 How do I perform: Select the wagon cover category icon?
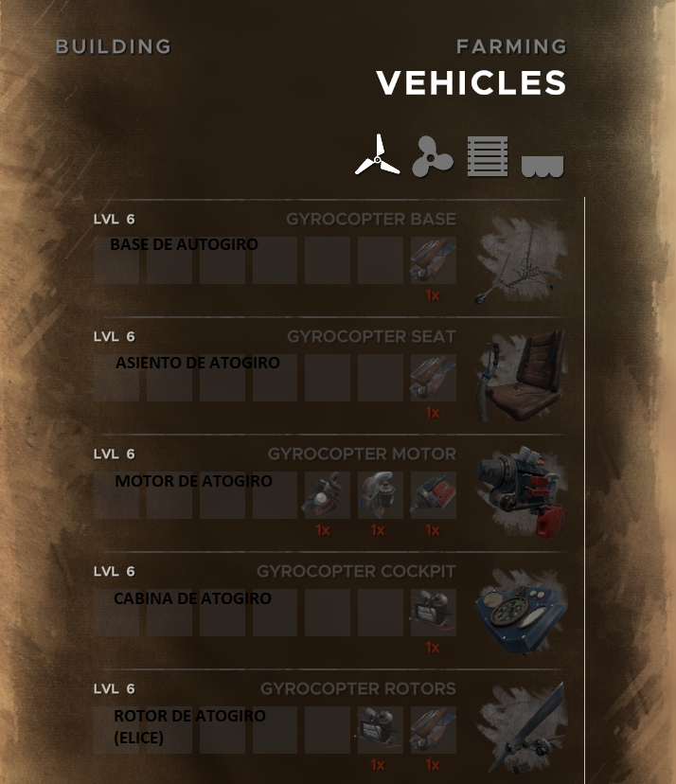pos(543,166)
